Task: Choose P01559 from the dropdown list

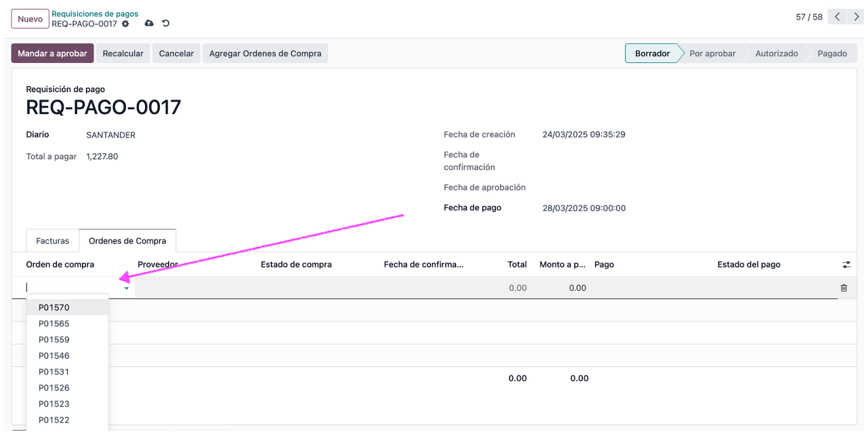Action: (67, 340)
